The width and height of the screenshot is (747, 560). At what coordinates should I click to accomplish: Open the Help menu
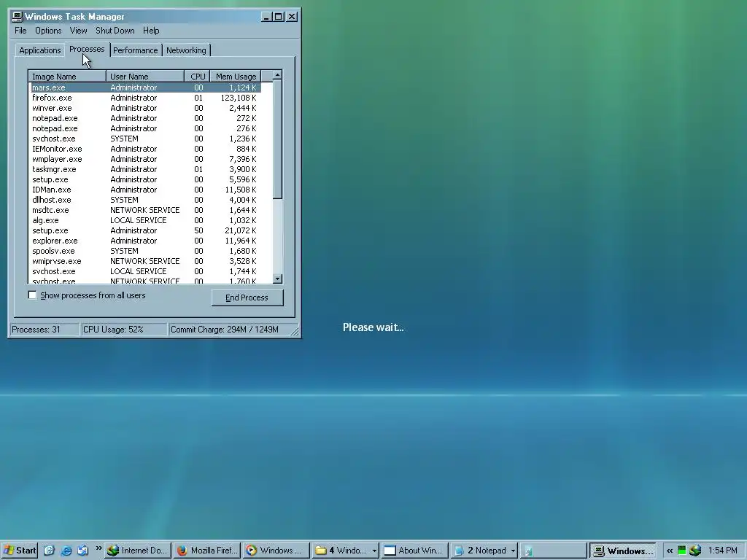tap(151, 31)
